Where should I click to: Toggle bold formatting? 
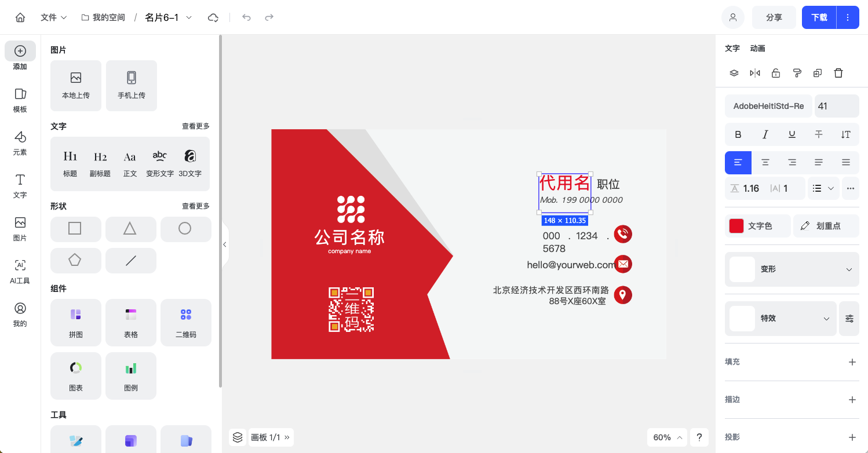[x=738, y=134]
